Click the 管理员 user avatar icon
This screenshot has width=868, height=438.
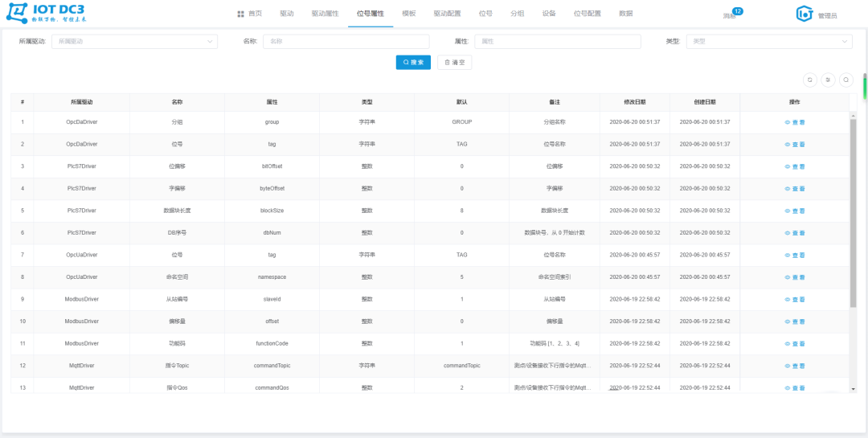click(x=805, y=14)
